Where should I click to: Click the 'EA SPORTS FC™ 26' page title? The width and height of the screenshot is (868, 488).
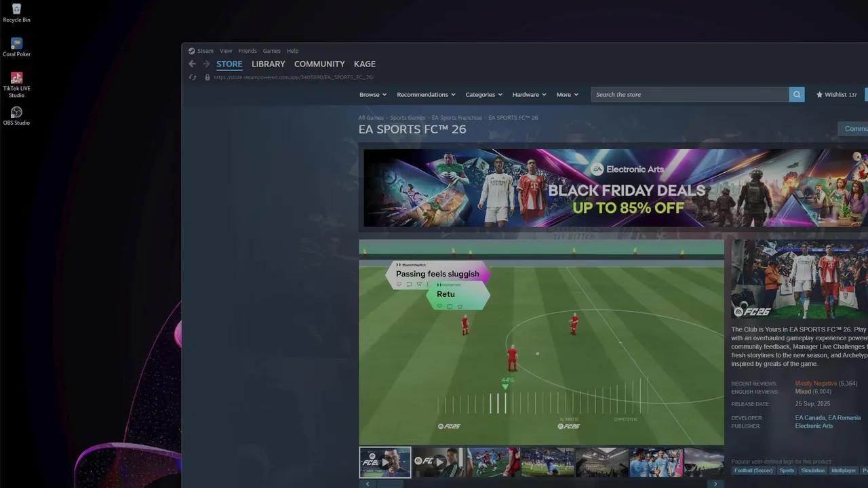pos(412,129)
